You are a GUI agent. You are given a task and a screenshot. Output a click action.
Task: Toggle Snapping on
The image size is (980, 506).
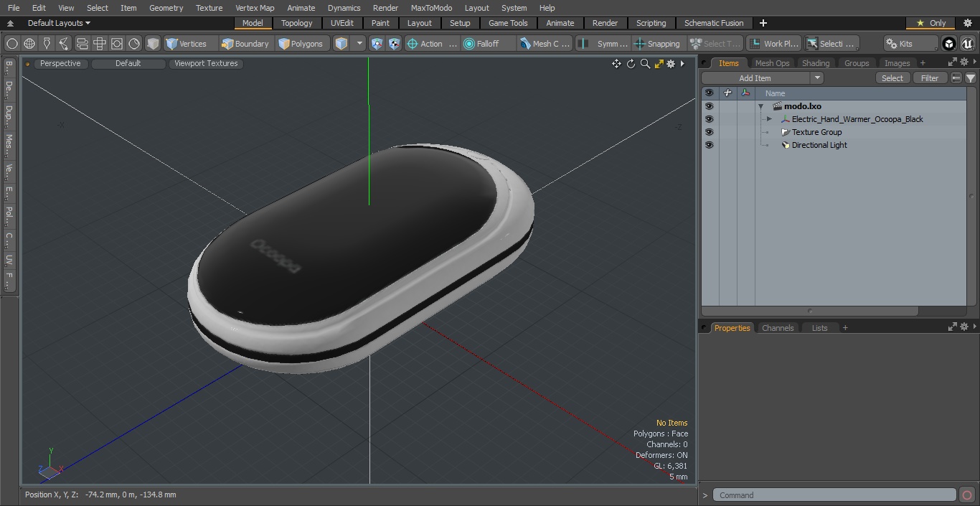pos(658,44)
